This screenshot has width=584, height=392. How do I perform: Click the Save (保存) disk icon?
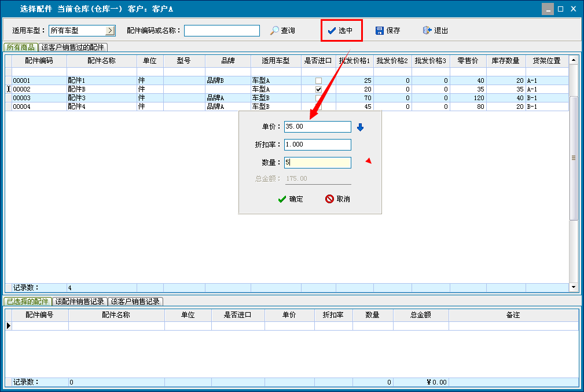pos(380,31)
